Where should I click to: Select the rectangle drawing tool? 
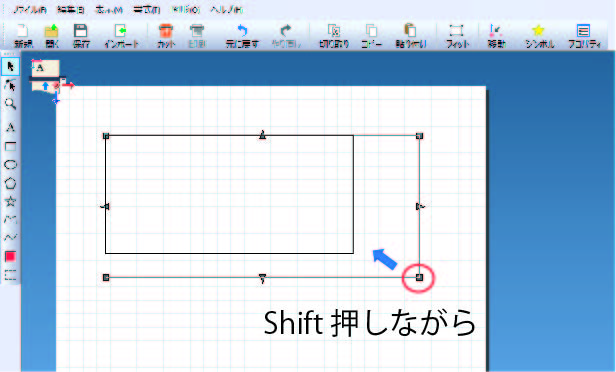tap(10, 147)
